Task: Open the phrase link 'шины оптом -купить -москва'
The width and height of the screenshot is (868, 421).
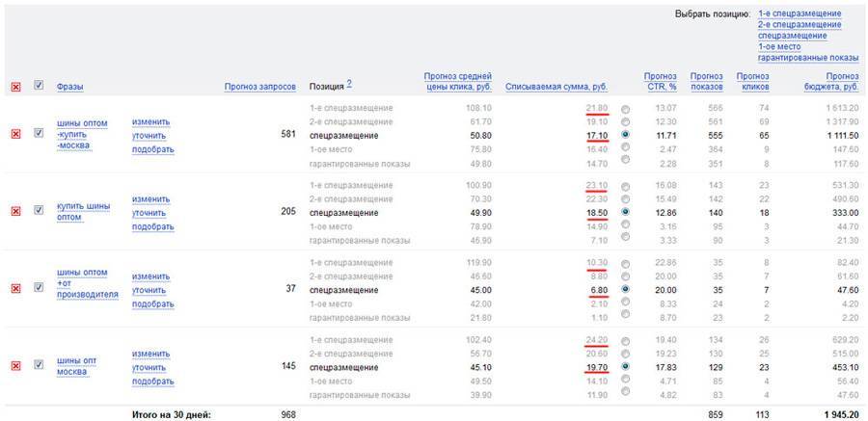Action: tap(82, 135)
